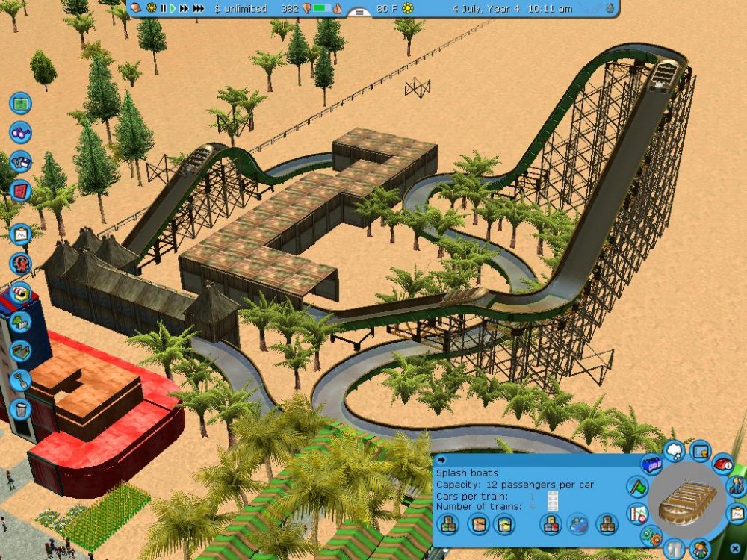Open the park map icon in left sidebar

point(20,103)
